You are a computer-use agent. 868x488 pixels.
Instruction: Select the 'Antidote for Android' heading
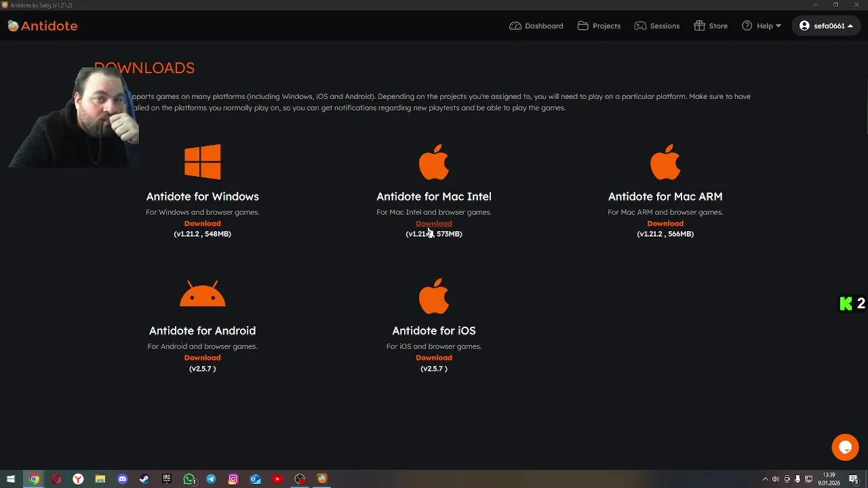pos(202,331)
